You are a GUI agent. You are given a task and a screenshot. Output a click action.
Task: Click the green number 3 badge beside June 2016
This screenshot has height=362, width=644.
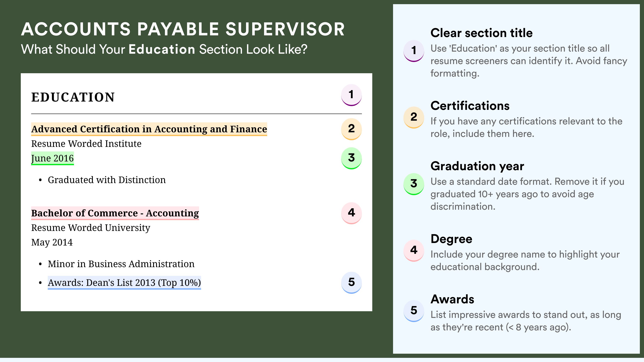[x=351, y=158]
